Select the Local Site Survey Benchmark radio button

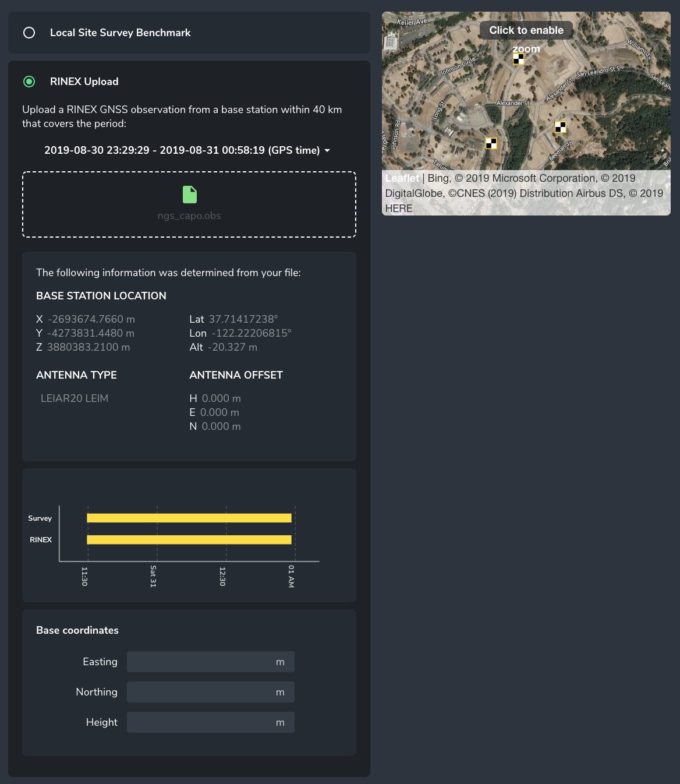(29, 33)
